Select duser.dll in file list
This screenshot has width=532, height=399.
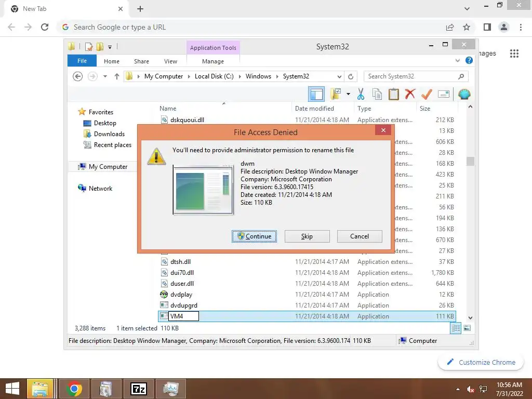[x=182, y=283]
